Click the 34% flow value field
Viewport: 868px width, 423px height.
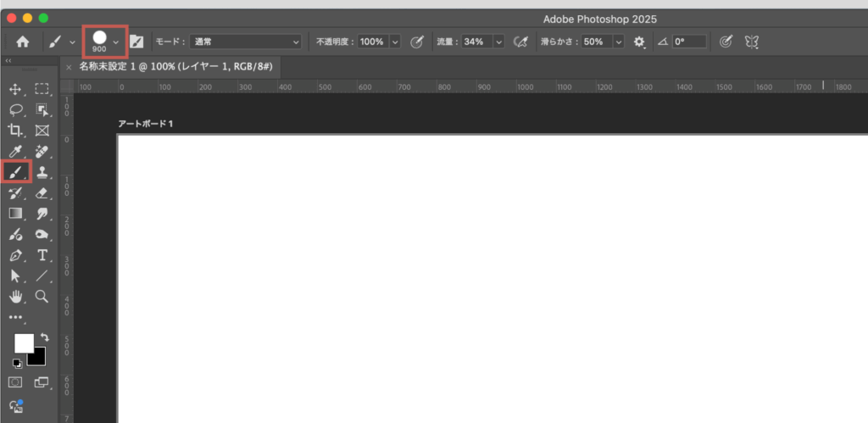point(476,42)
